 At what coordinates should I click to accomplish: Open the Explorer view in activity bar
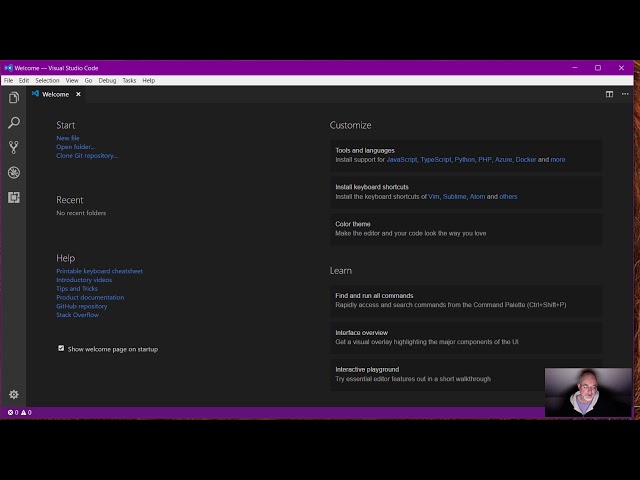pyautogui.click(x=14, y=98)
